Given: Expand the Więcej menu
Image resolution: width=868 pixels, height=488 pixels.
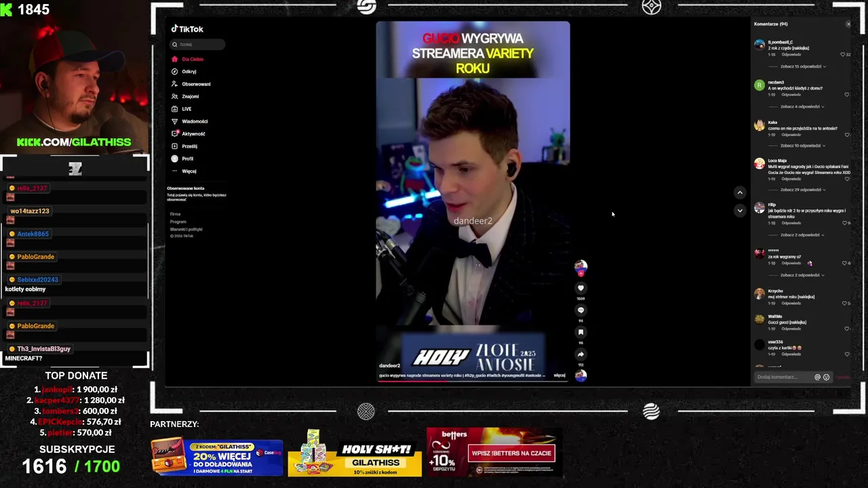Looking at the screenshot, I should coord(184,171).
